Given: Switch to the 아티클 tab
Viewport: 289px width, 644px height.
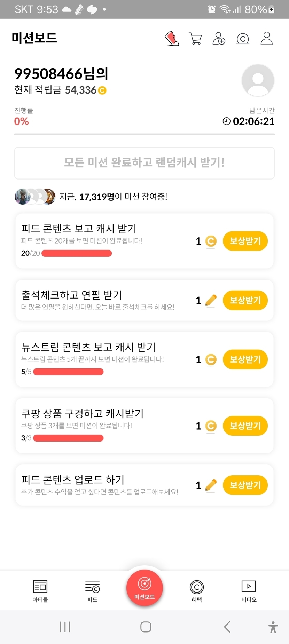Looking at the screenshot, I should [40, 590].
